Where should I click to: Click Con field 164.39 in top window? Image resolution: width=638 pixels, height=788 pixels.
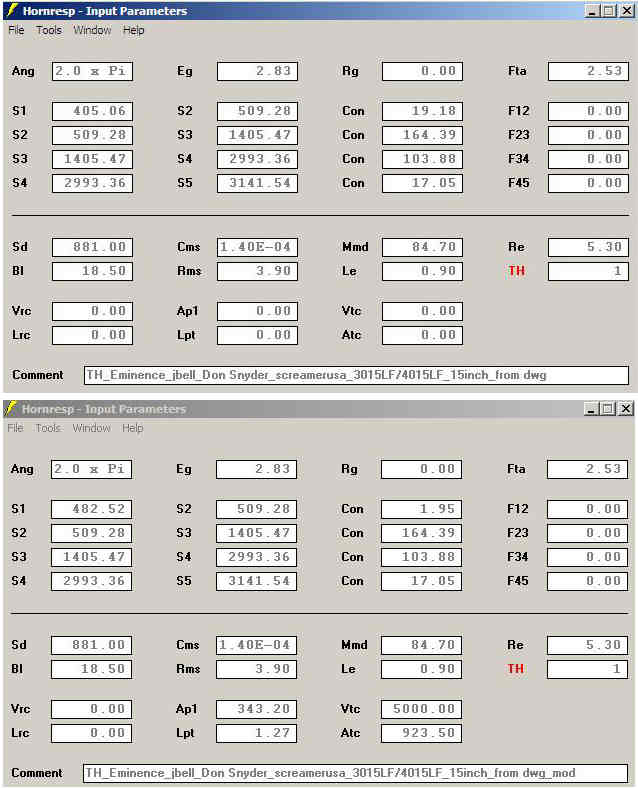coord(422,135)
